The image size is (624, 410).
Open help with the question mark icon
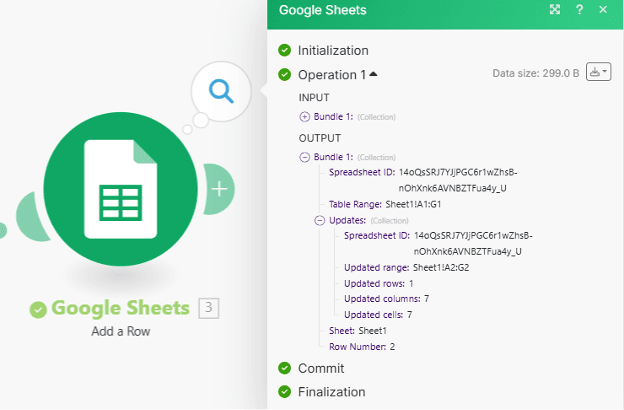pos(580,10)
